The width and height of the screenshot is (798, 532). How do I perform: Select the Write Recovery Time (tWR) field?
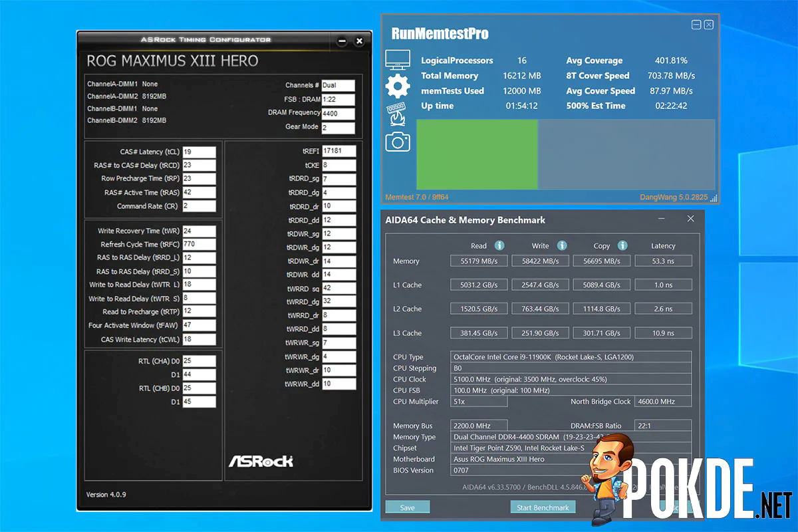pos(199,231)
